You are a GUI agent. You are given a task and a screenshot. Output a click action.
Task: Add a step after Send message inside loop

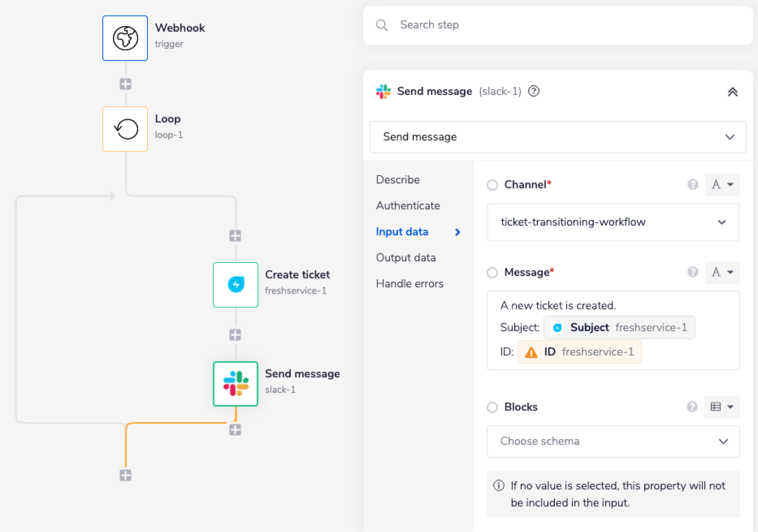point(235,429)
